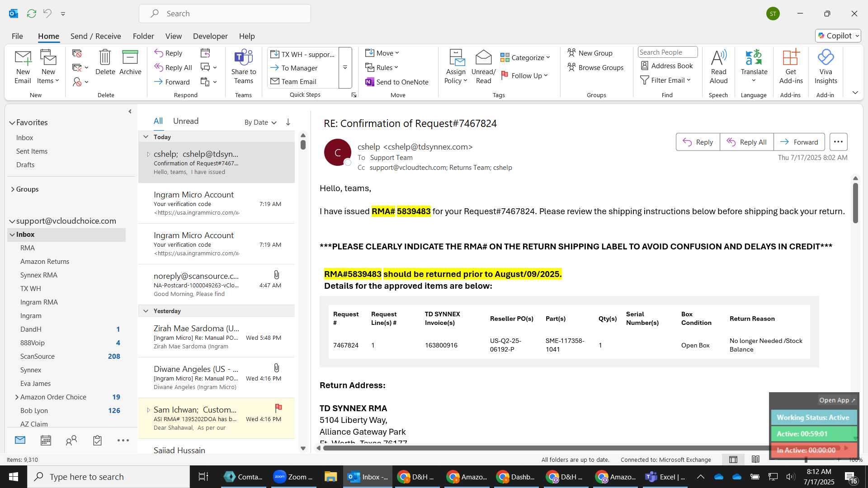
Task: Click the Search People field
Action: 667,52
